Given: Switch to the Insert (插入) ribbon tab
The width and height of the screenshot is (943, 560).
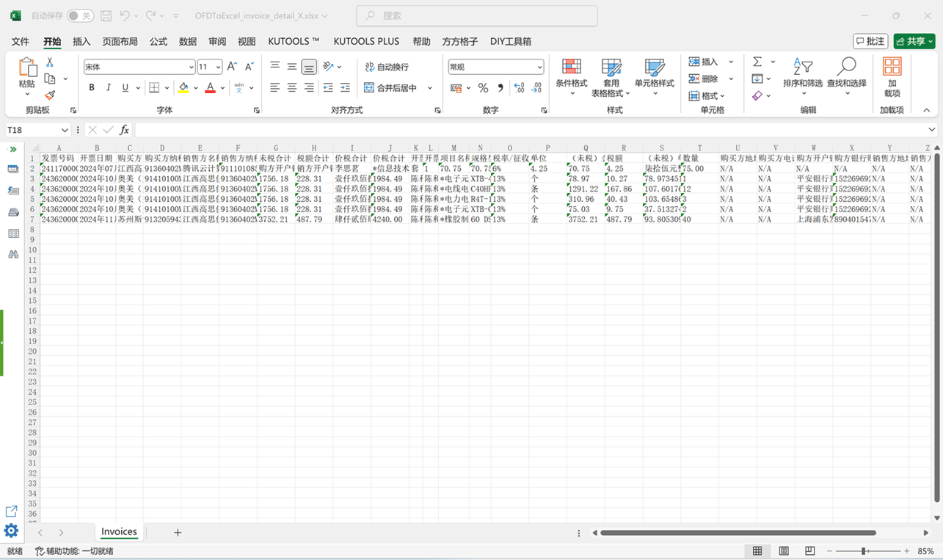Looking at the screenshot, I should click(81, 41).
